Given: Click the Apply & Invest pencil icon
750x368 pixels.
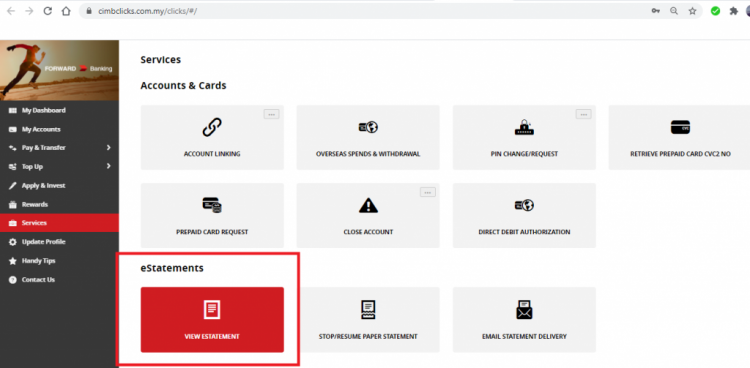Looking at the screenshot, I should click(12, 186).
